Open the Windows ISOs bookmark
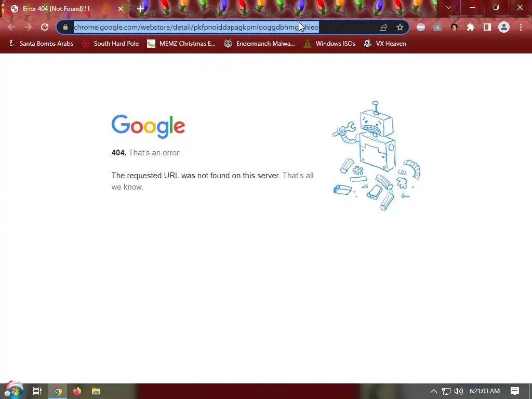 (329, 44)
